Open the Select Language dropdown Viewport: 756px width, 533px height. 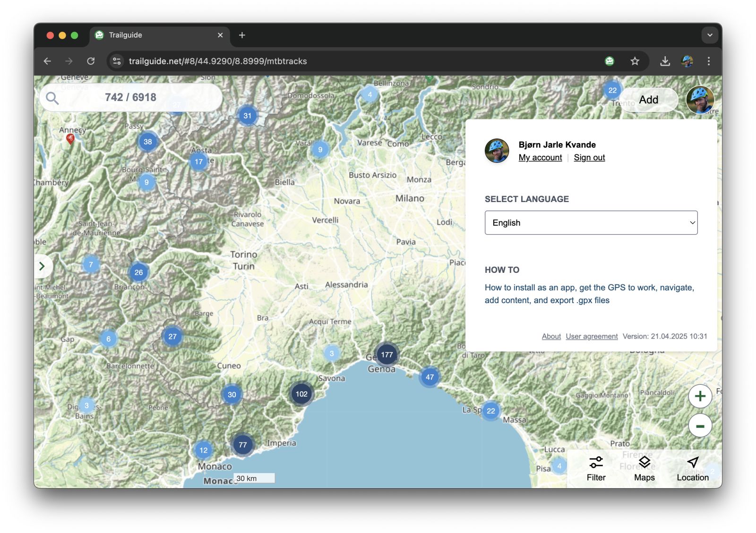(x=591, y=223)
